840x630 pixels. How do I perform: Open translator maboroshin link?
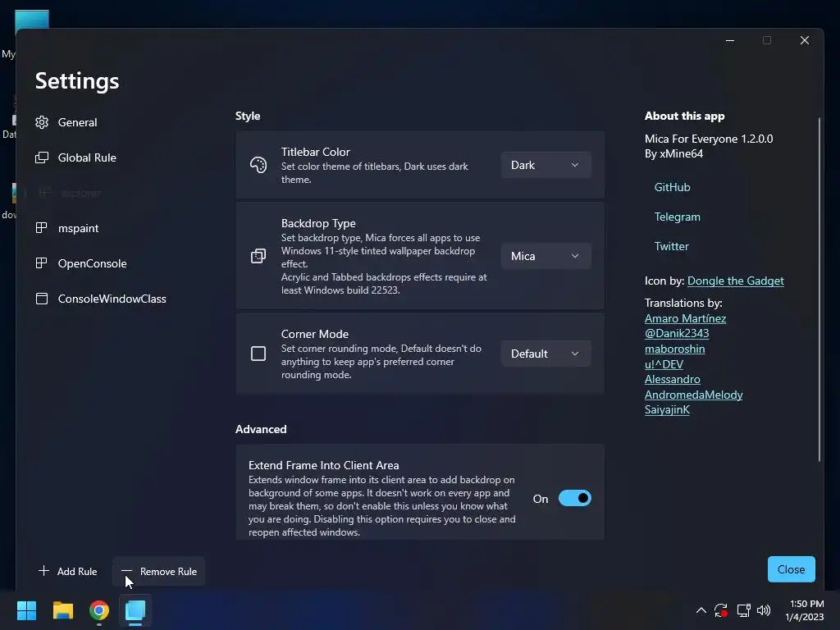point(674,349)
